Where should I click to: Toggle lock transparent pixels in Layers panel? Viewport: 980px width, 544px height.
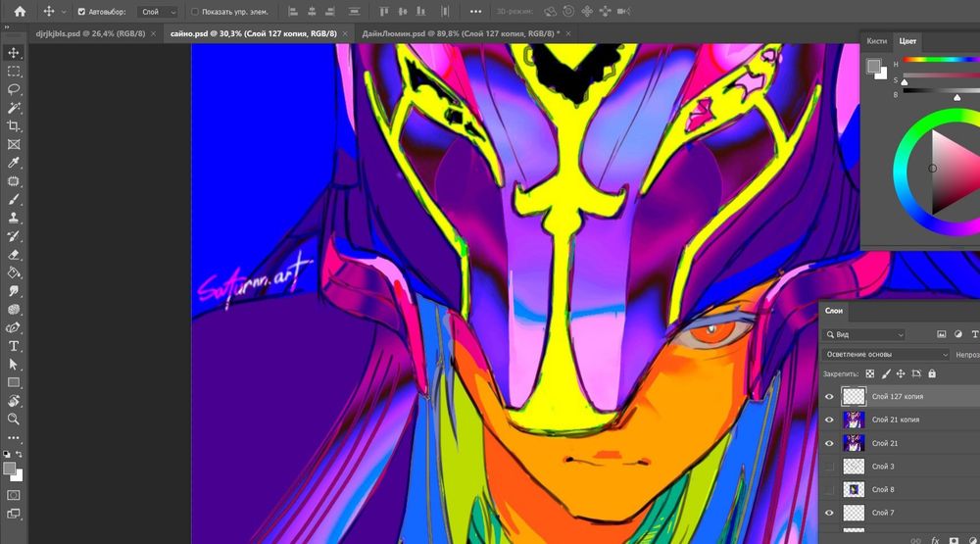pos(870,373)
